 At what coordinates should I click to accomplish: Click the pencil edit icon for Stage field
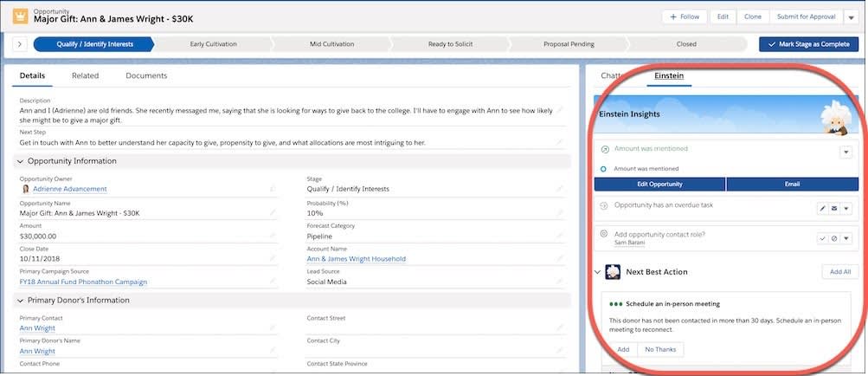point(559,189)
